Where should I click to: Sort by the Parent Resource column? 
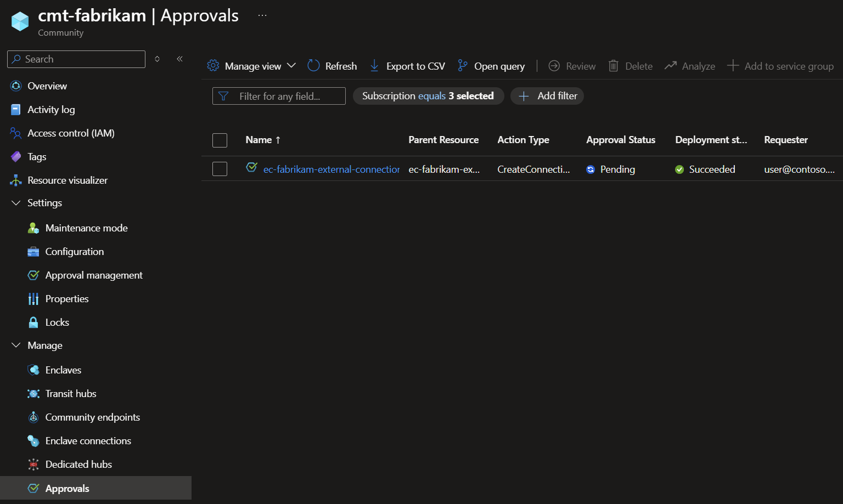tap(443, 140)
